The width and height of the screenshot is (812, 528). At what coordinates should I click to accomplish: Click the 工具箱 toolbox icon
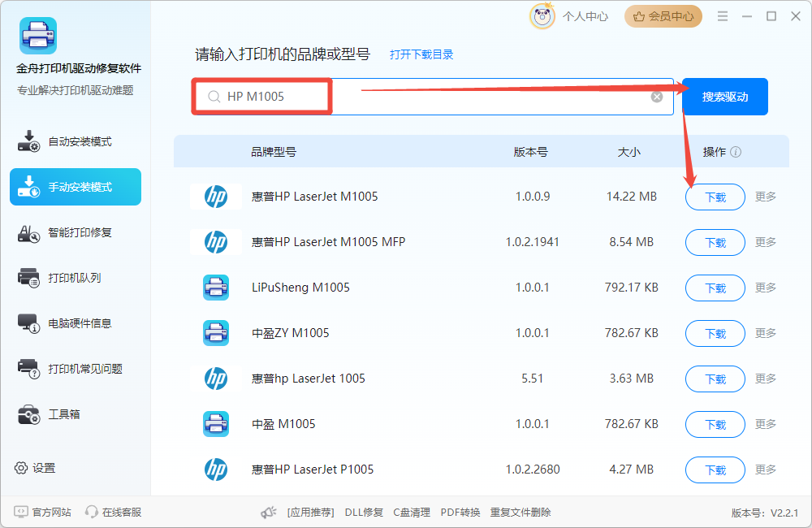[x=28, y=414]
